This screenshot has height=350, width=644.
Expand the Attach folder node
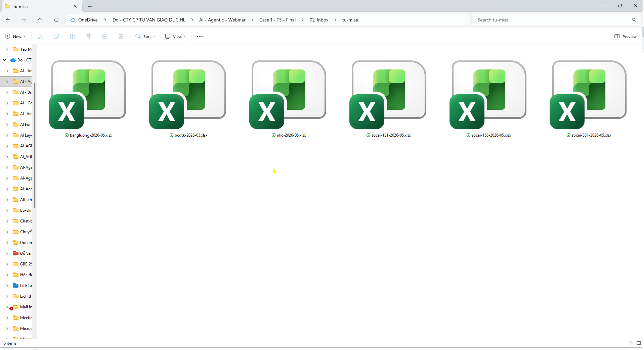(7, 200)
